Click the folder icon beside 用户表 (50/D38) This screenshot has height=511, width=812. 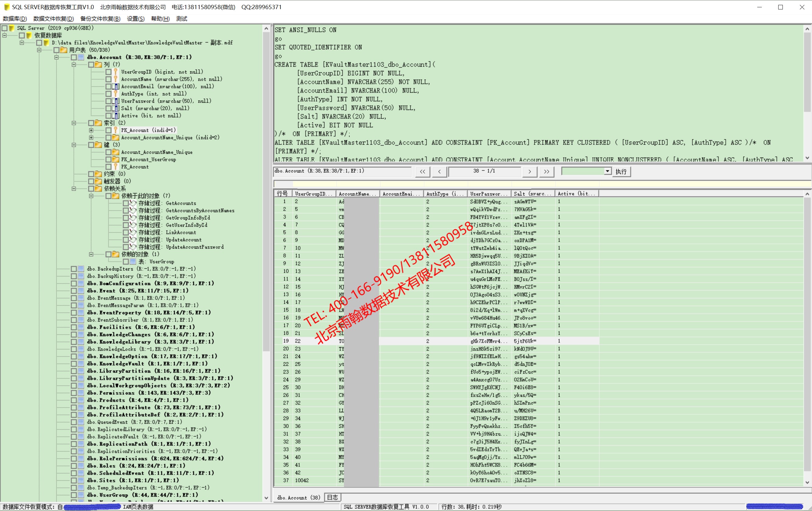pyautogui.click(x=64, y=50)
